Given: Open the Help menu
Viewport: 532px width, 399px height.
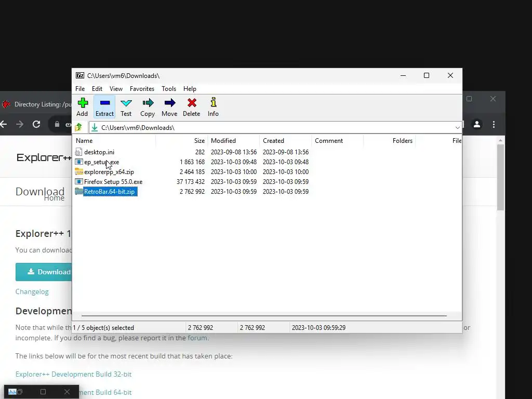Looking at the screenshot, I should pyautogui.click(x=190, y=88).
